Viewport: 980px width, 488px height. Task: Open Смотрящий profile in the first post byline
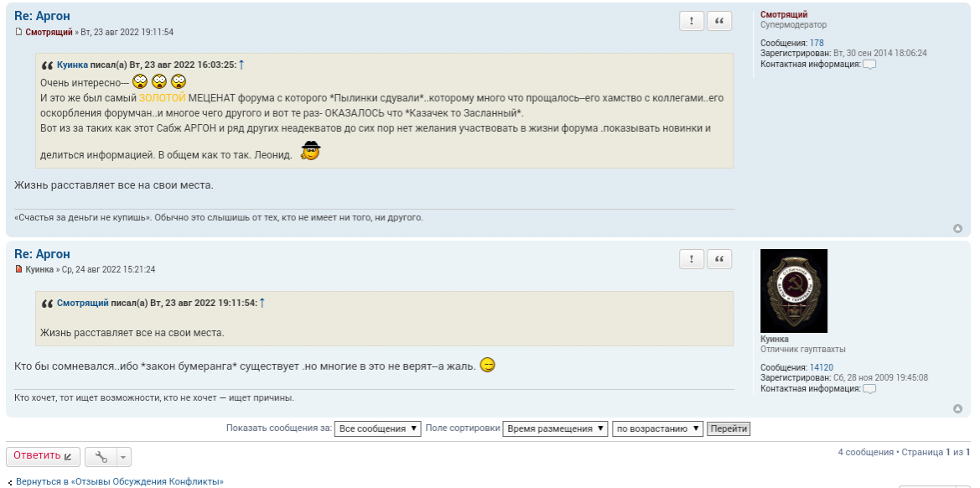tap(49, 32)
